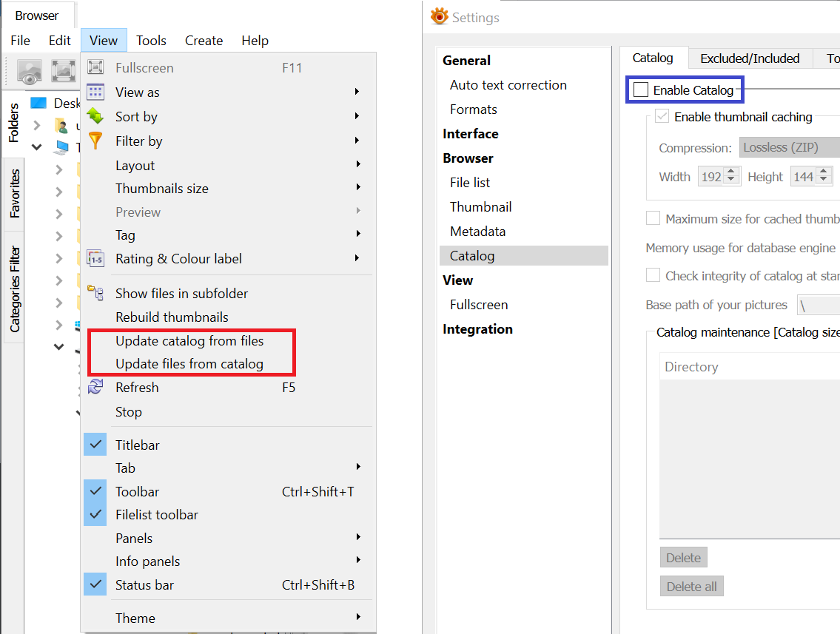Select Formats in settings list
This screenshot has height=634, width=840.
(x=474, y=109)
